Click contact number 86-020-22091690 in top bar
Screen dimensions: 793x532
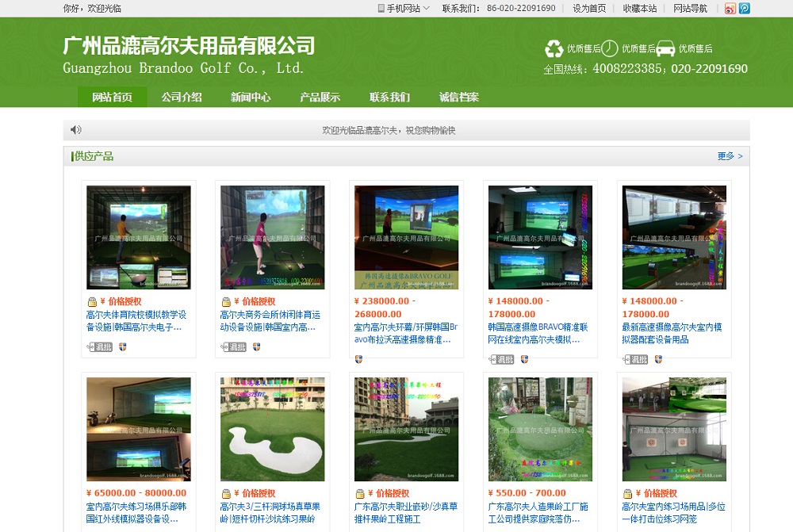521,8
